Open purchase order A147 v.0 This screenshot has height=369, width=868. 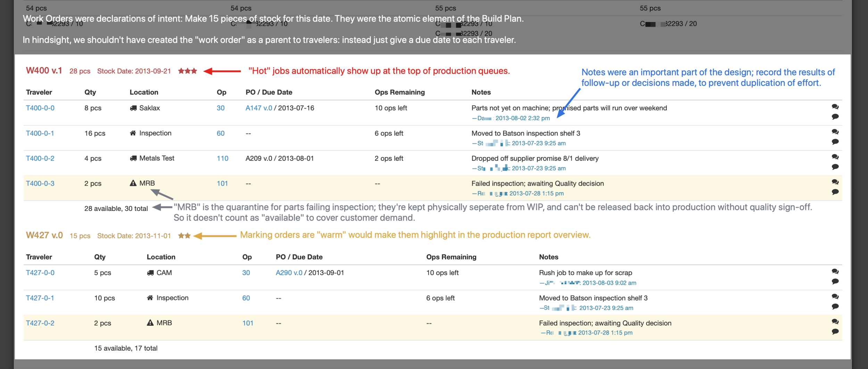259,108
